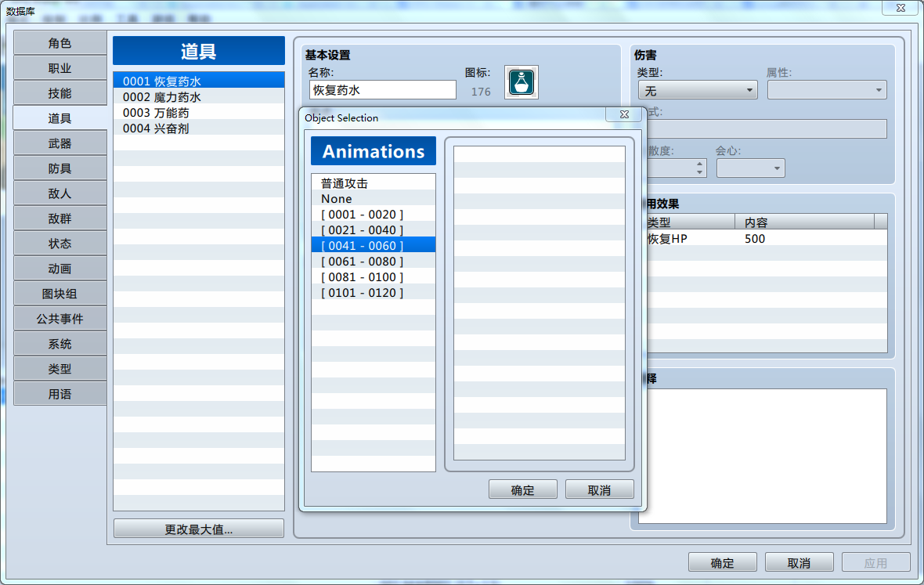Click 确定 in the database window
Viewport: 924px width, 585px height.
click(723, 562)
